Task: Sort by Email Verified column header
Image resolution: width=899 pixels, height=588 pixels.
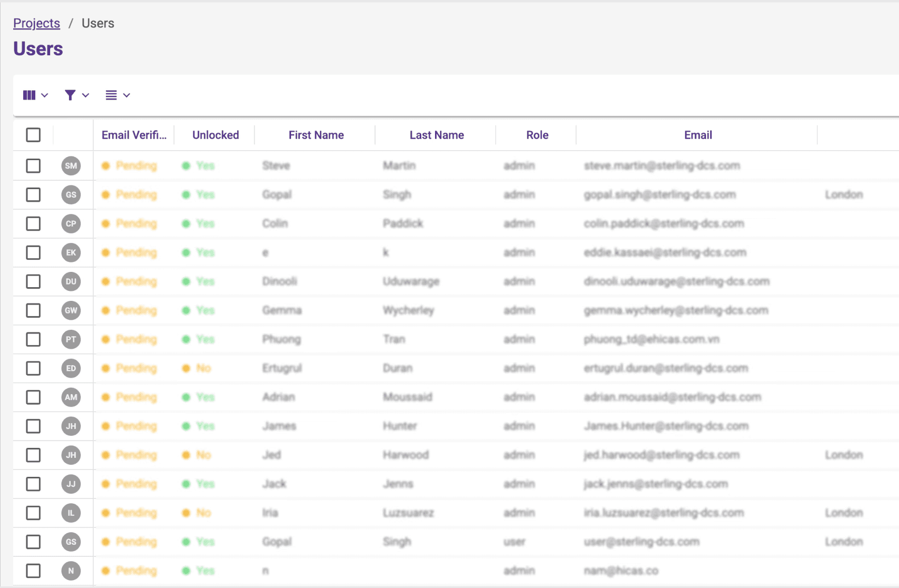Action: point(134,135)
